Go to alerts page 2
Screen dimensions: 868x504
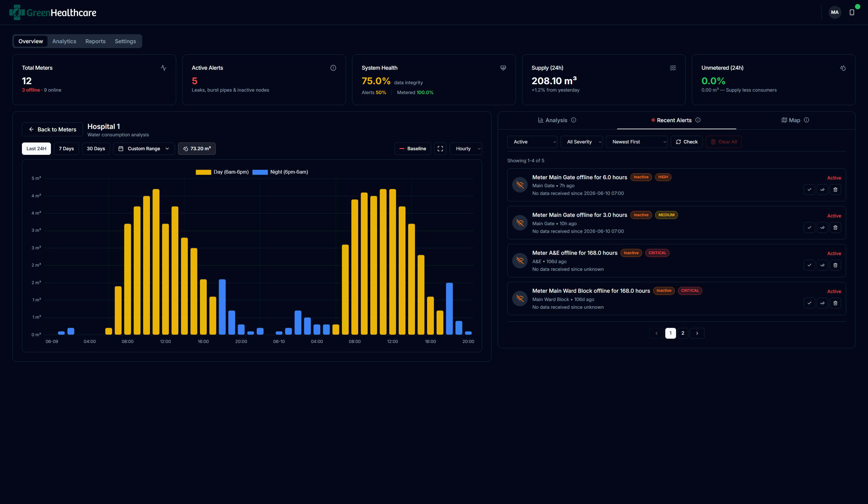coord(683,333)
